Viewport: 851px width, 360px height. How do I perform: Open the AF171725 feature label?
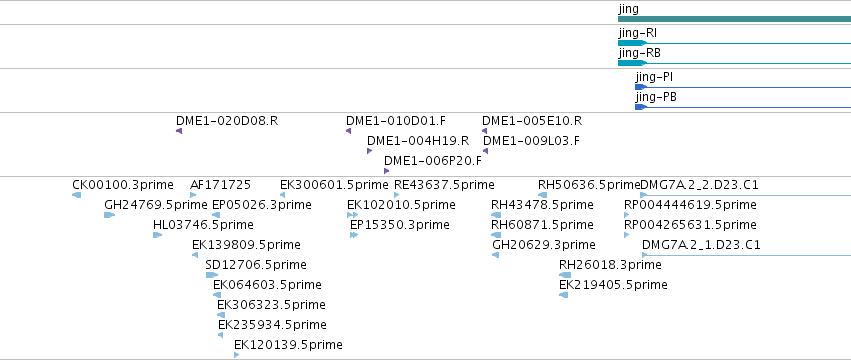click(x=220, y=185)
